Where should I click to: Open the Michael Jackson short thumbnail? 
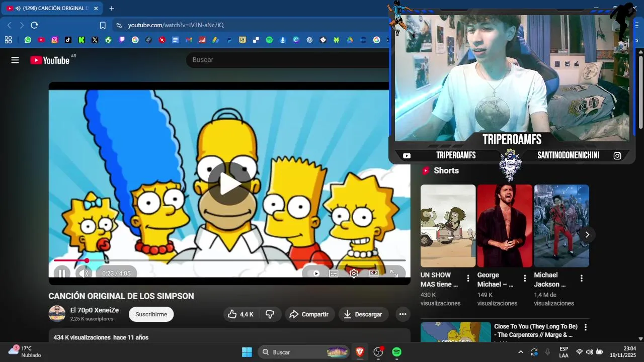[x=561, y=226]
